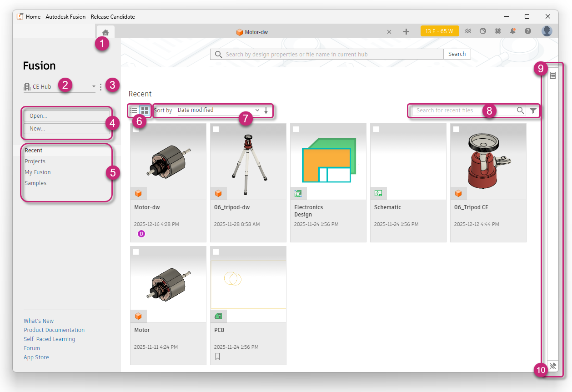The height and width of the screenshot is (392, 572).
Task: Click the schematic type icon on Schematic card
Action: tap(378, 193)
